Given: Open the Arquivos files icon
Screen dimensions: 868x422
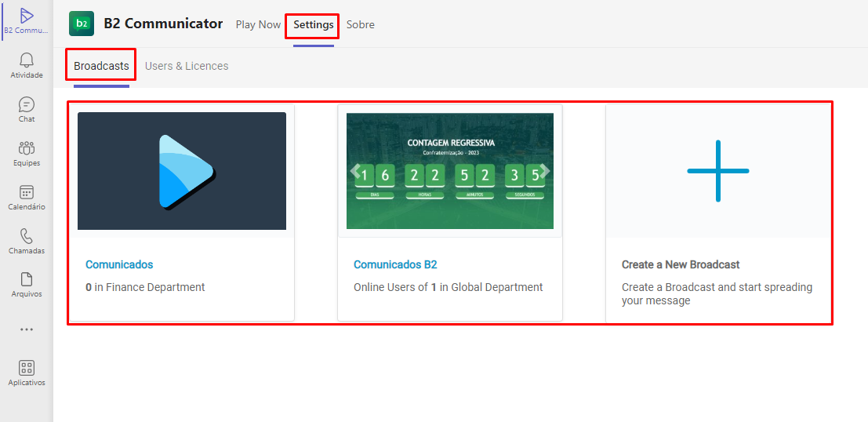Looking at the screenshot, I should tap(27, 279).
